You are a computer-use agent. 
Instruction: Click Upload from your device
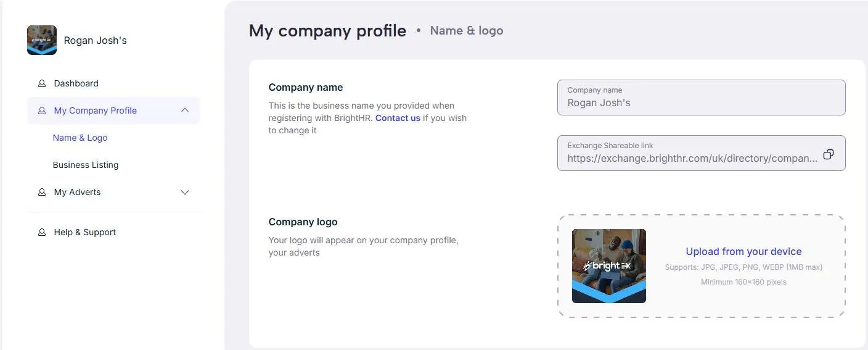click(x=743, y=251)
